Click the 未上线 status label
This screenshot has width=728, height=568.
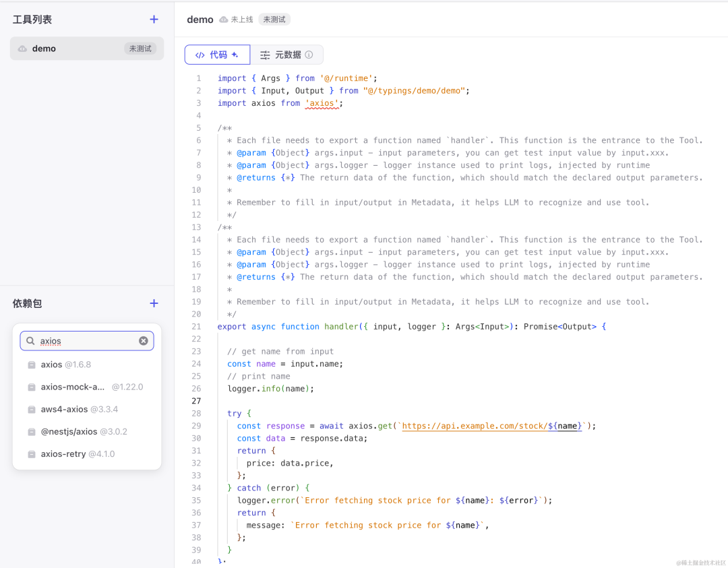(242, 20)
